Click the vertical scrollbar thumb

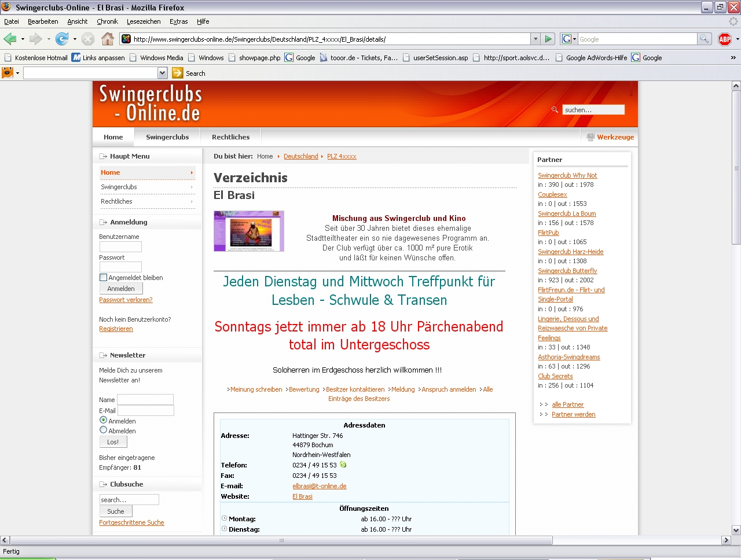[736, 168]
